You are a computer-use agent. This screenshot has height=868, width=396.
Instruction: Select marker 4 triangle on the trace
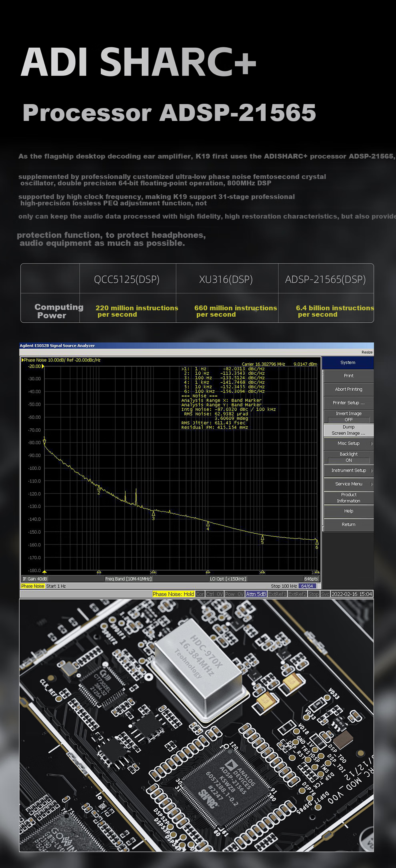coord(208,524)
